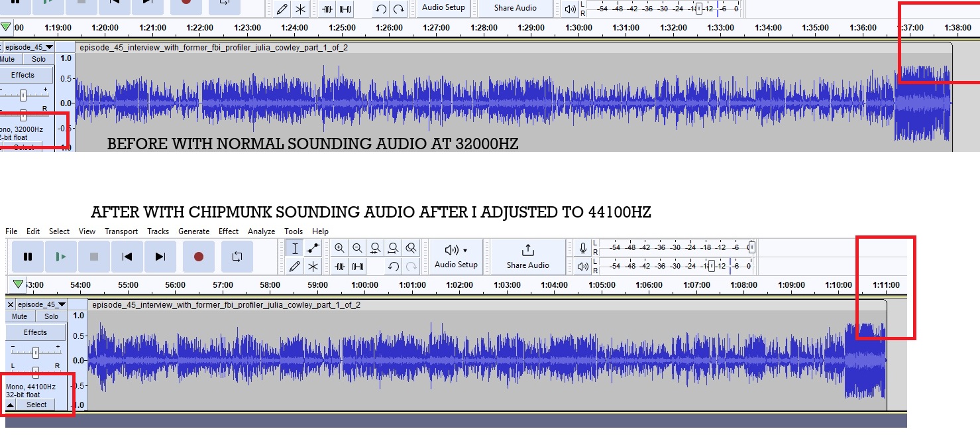The image size is (980, 441).
Task: Click Skip to Start in lower window
Action: click(127, 257)
